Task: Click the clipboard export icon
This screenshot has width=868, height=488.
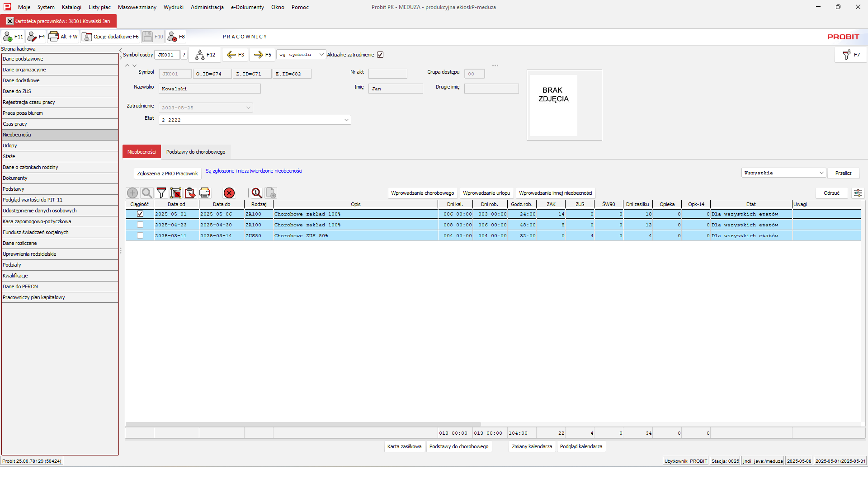Action: pyautogui.click(x=190, y=193)
